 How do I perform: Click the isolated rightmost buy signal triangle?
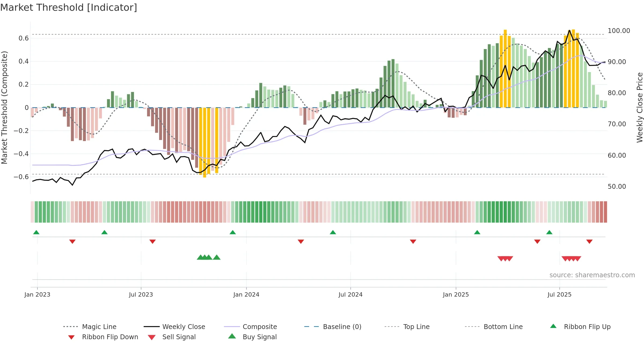217,257
